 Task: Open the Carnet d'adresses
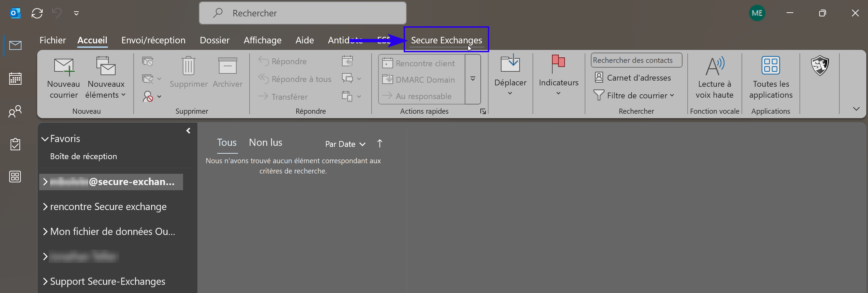633,78
